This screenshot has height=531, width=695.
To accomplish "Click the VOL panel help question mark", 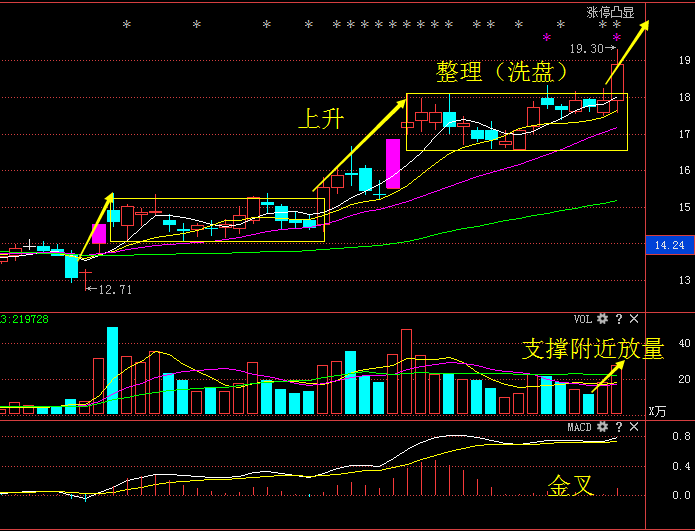I will 619,319.
